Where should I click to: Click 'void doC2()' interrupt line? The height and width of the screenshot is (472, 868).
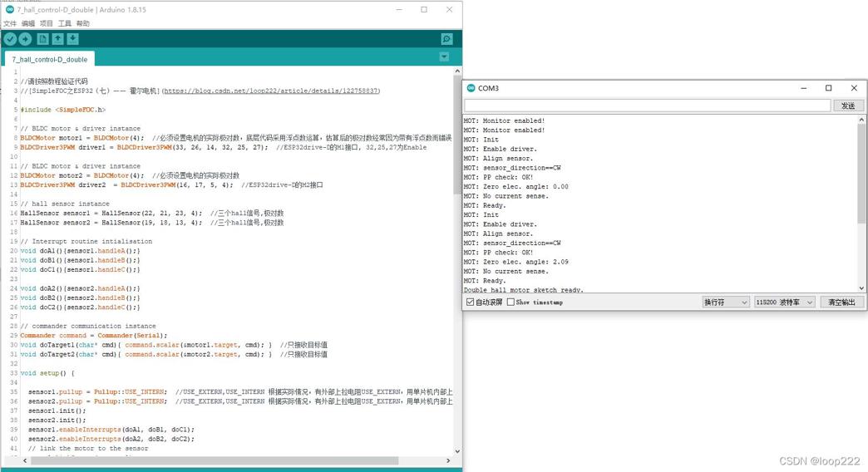tap(81, 307)
